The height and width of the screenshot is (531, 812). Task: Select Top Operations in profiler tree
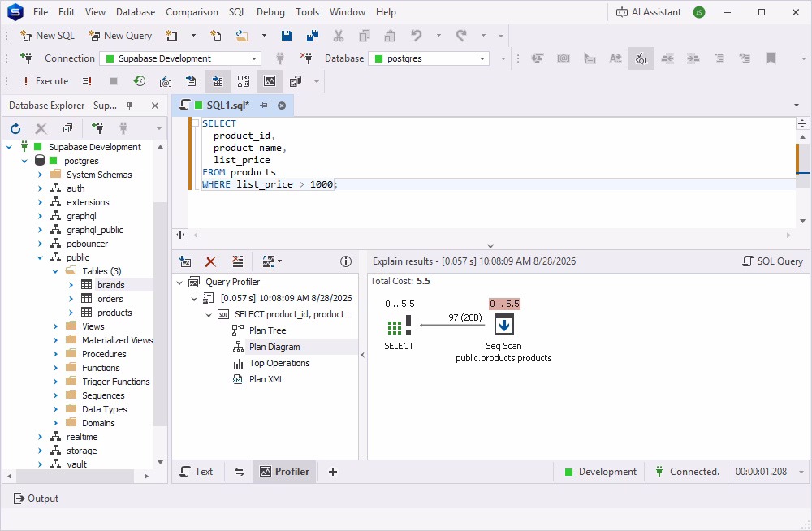(x=279, y=363)
